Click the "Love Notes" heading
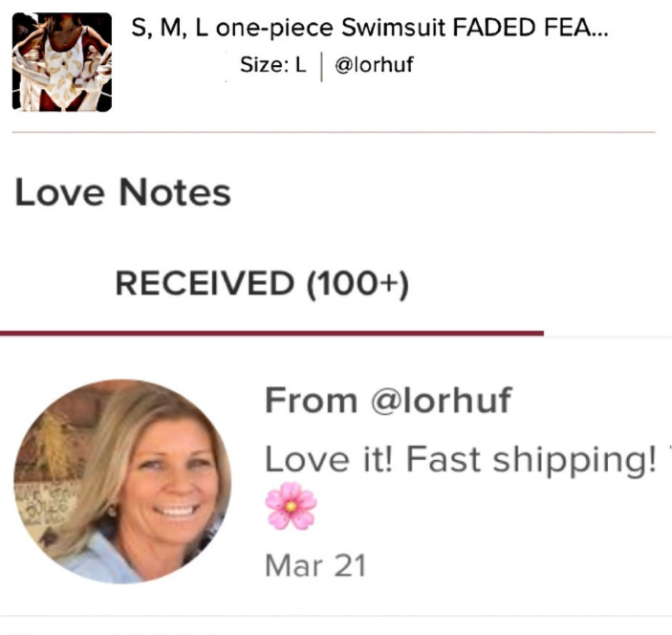The height and width of the screenshot is (635, 672). point(122,192)
